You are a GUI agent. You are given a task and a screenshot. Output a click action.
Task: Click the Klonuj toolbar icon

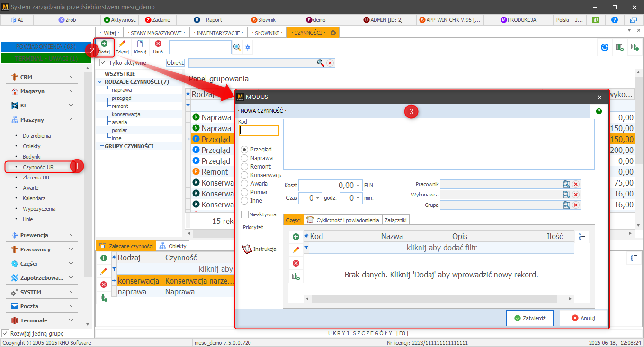(x=140, y=46)
